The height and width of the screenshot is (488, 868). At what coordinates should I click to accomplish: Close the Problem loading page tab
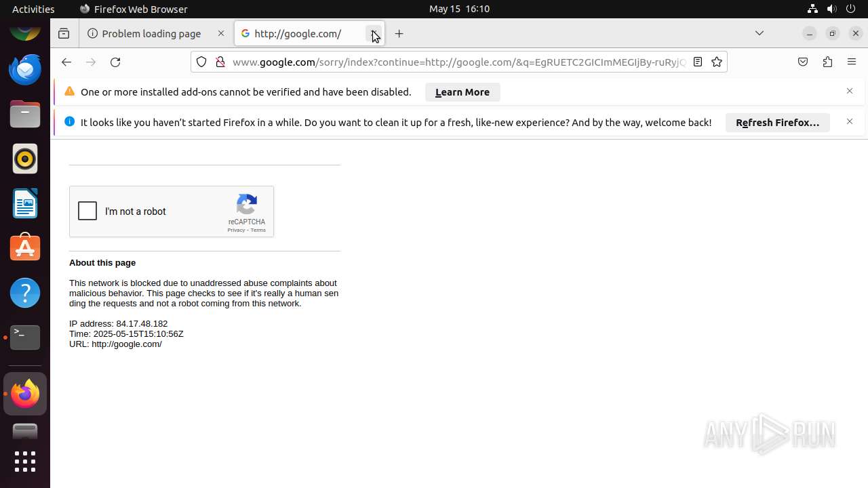coord(221,33)
